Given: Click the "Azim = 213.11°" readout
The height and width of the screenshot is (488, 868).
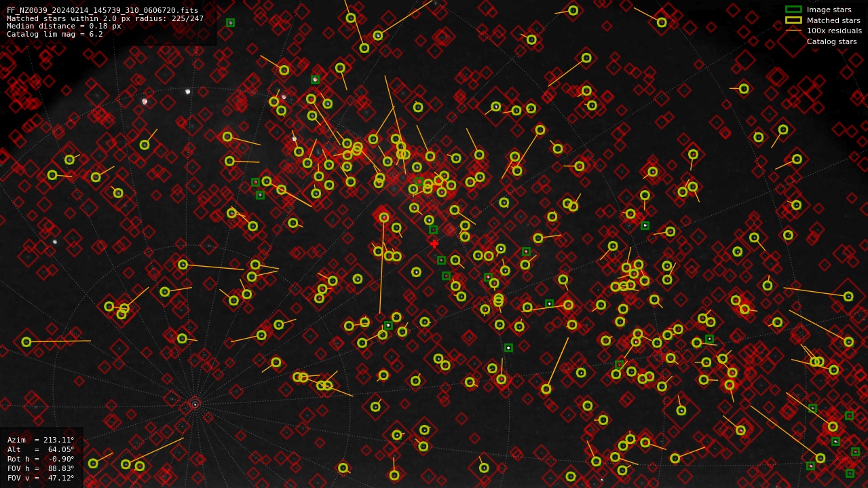Looking at the screenshot, I should point(41,440).
